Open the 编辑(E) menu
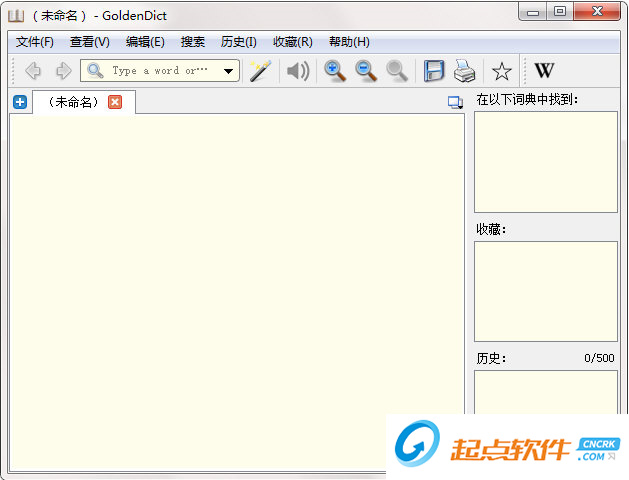 click(x=145, y=42)
